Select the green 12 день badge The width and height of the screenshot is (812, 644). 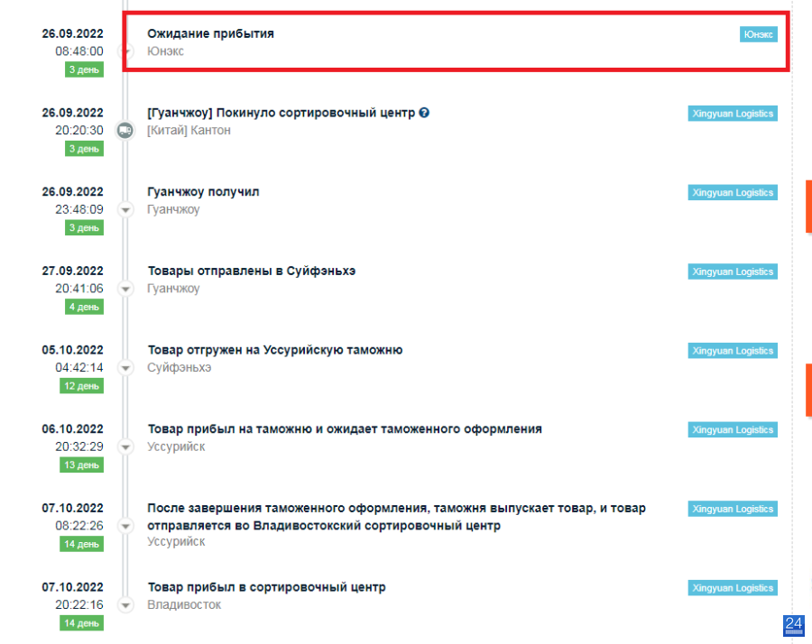pos(81,386)
